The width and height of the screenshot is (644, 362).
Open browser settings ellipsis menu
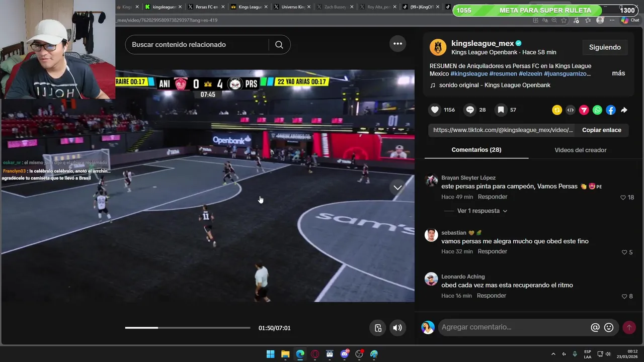(x=612, y=20)
